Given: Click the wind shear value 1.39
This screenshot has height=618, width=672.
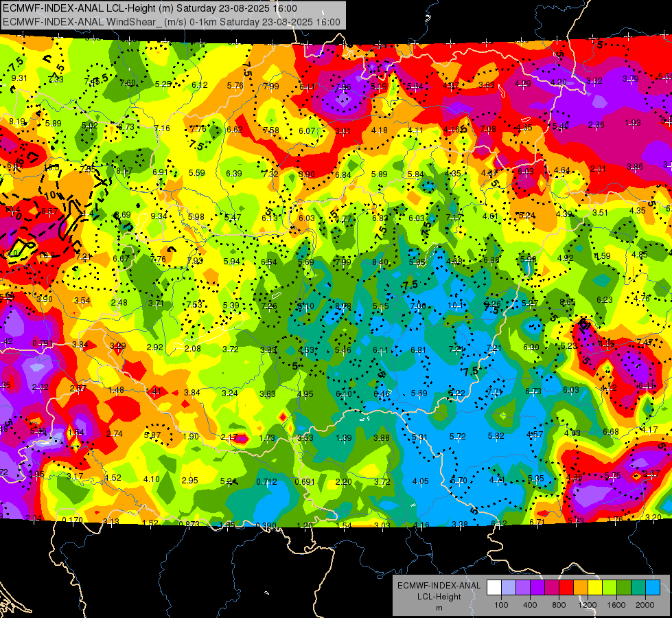Looking at the screenshot, I should click(x=344, y=437).
